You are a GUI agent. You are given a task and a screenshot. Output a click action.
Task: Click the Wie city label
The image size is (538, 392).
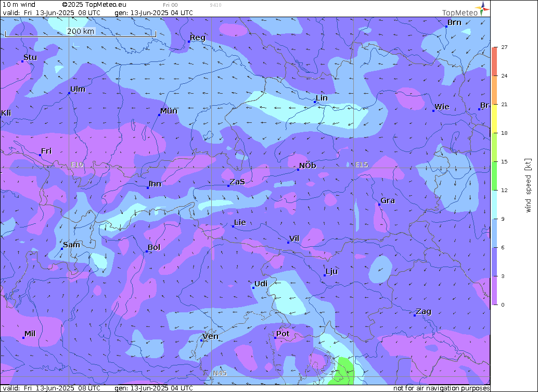coord(442,107)
